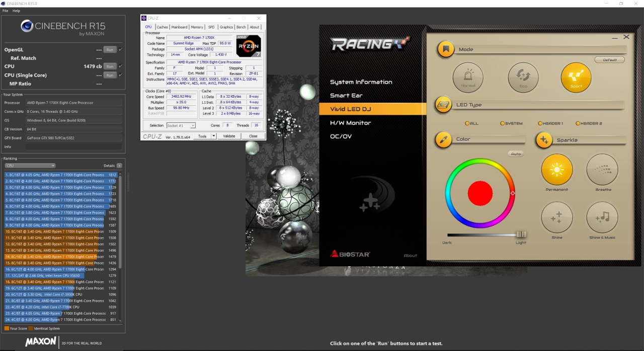
Task: Run the CPU benchmark test
Action: (110, 66)
